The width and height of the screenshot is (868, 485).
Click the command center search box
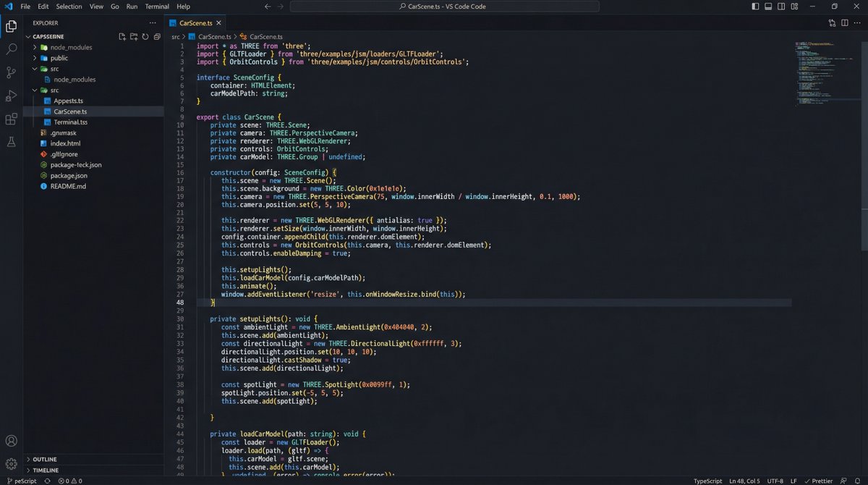(444, 7)
